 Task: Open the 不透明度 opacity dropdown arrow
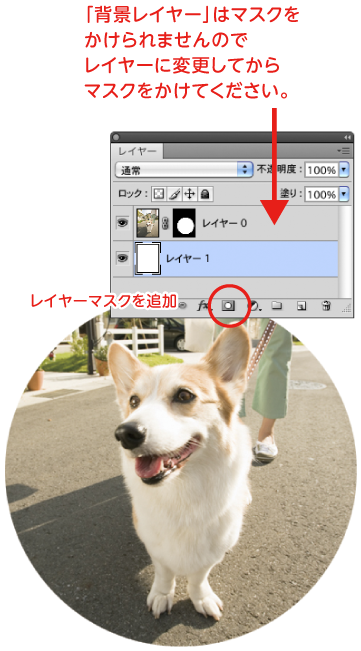344,170
